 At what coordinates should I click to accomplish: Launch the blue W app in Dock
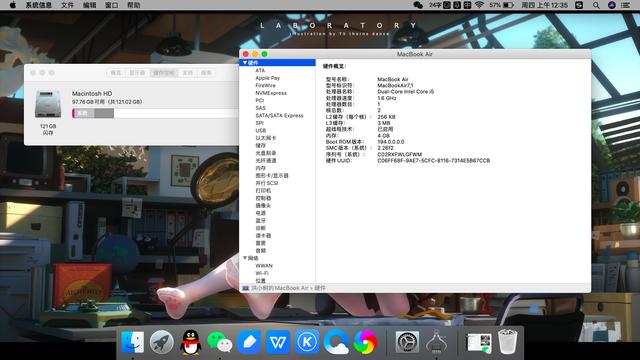tap(278, 342)
